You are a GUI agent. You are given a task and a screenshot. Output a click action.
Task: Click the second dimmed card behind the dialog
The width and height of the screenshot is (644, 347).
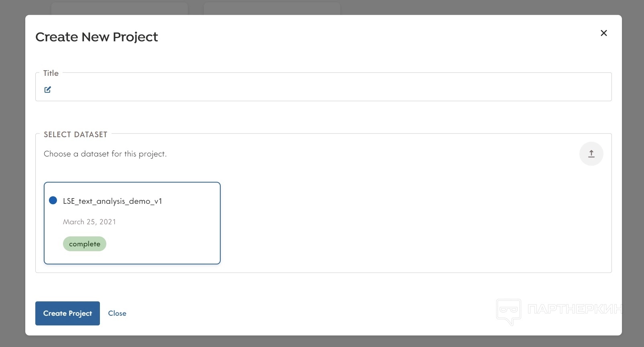(x=272, y=8)
